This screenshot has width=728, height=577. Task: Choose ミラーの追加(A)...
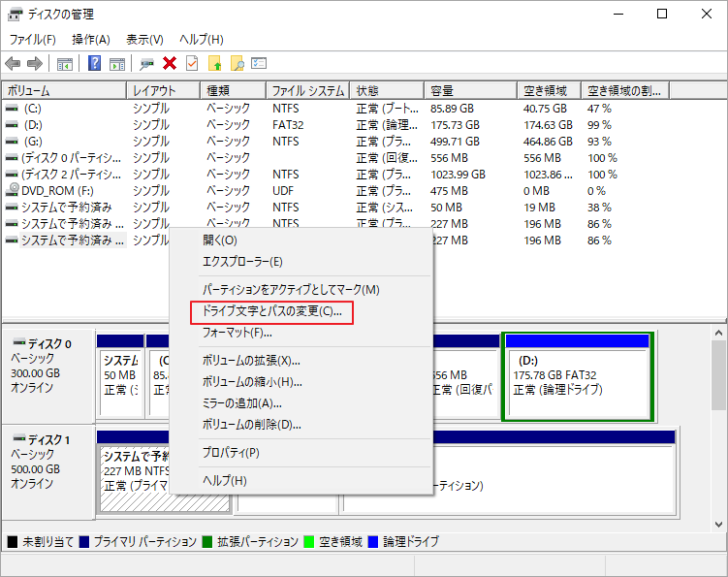point(301,403)
